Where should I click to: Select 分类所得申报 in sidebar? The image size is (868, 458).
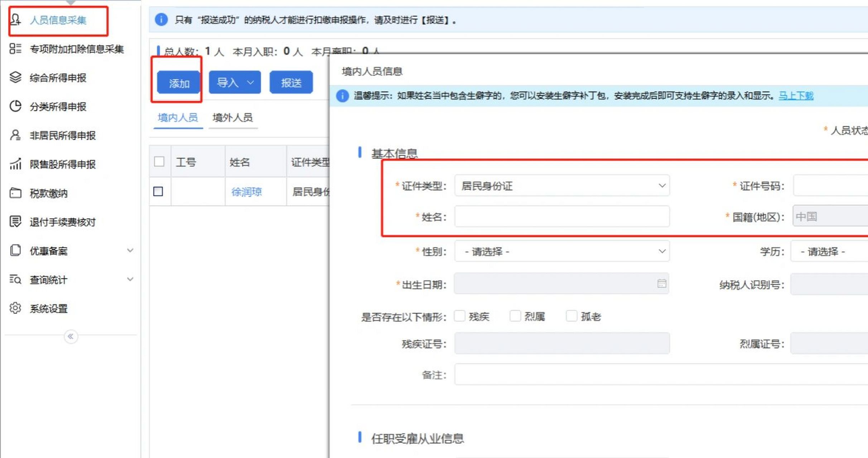[x=58, y=107]
